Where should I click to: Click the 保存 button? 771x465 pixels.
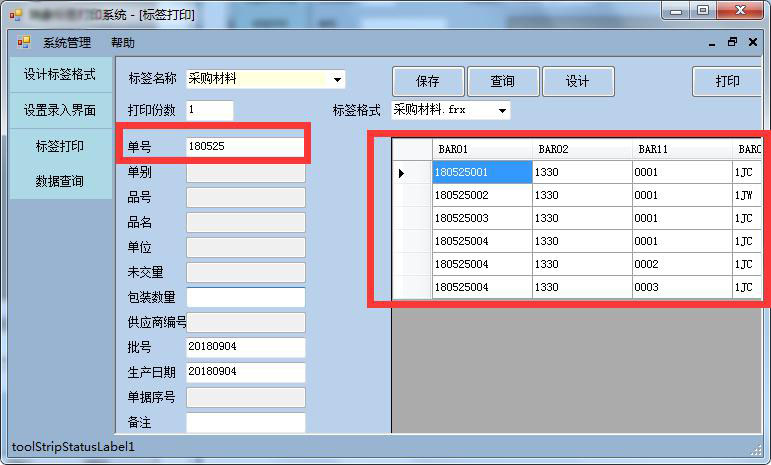[x=427, y=82]
